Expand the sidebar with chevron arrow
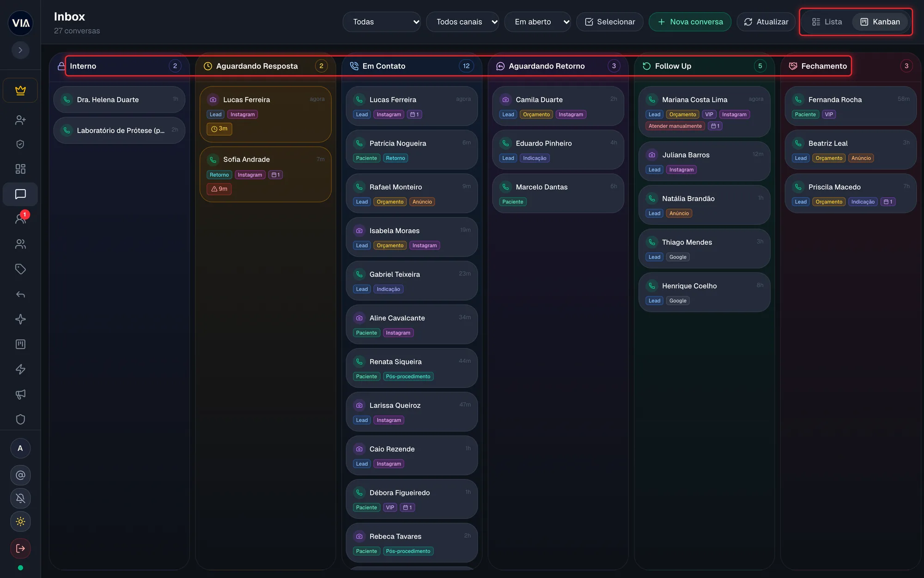This screenshot has width=924, height=578. click(x=20, y=50)
